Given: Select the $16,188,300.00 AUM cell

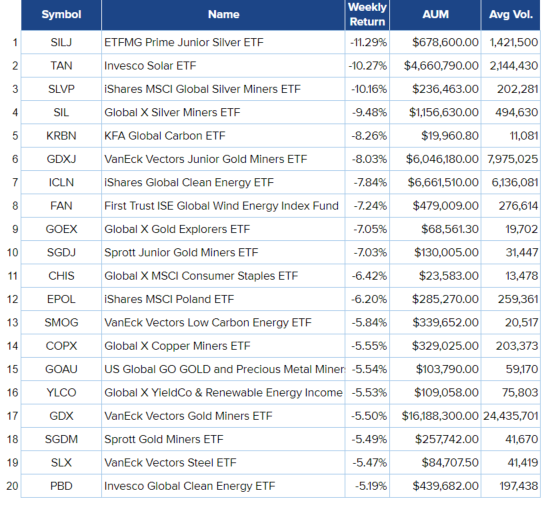Looking at the screenshot, I should tap(435, 415).
